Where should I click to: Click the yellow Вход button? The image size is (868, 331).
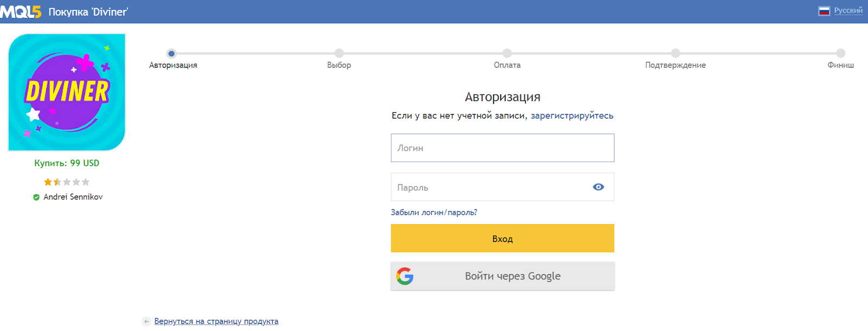(502, 238)
